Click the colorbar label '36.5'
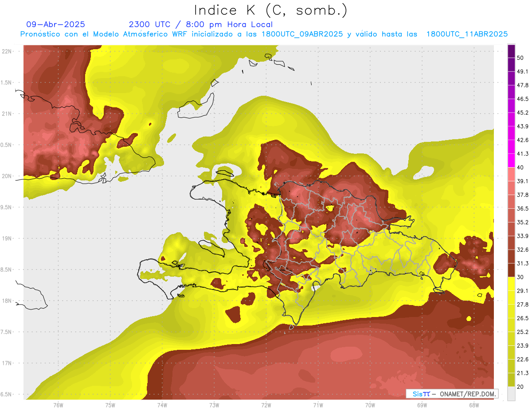 [523, 209]
